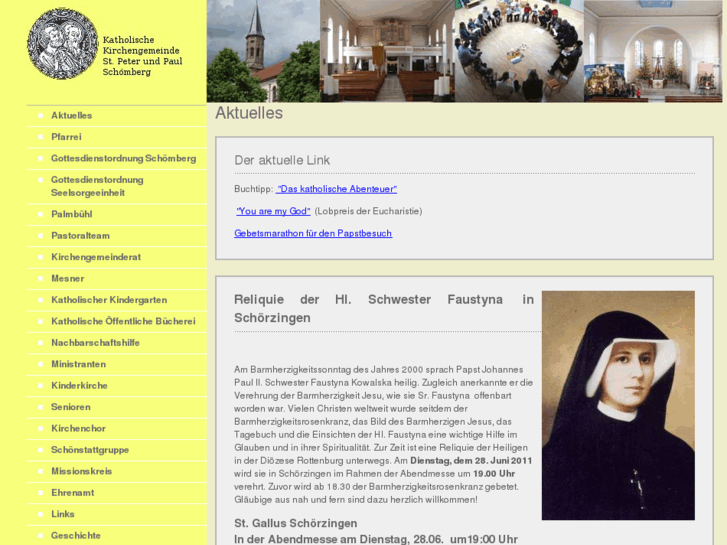
Task: Click the "In der Abendmesse am Dienstag" line
Action: 376,539
